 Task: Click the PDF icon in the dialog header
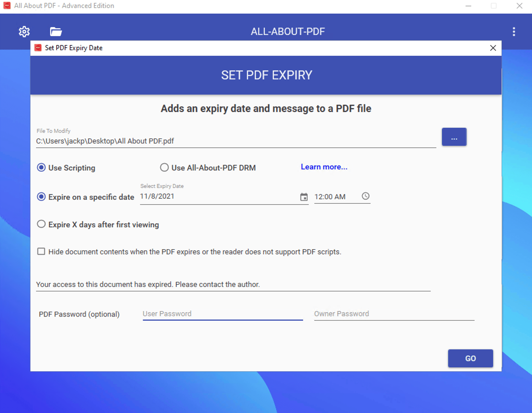coord(38,48)
